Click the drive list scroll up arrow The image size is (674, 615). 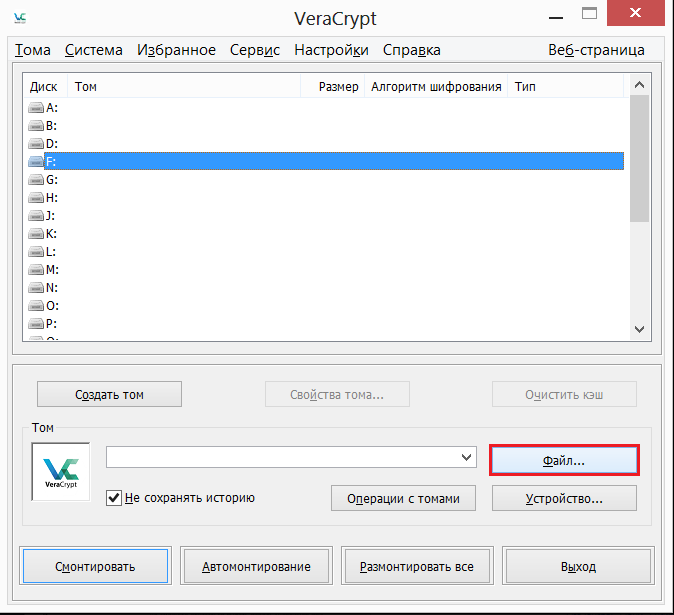[x=639, y=85]
